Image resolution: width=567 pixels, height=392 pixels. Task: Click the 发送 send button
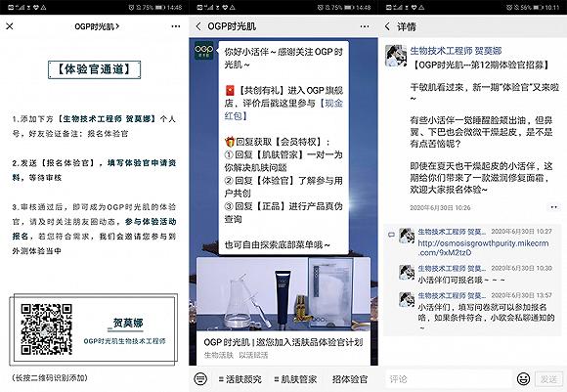click(548, 379)
